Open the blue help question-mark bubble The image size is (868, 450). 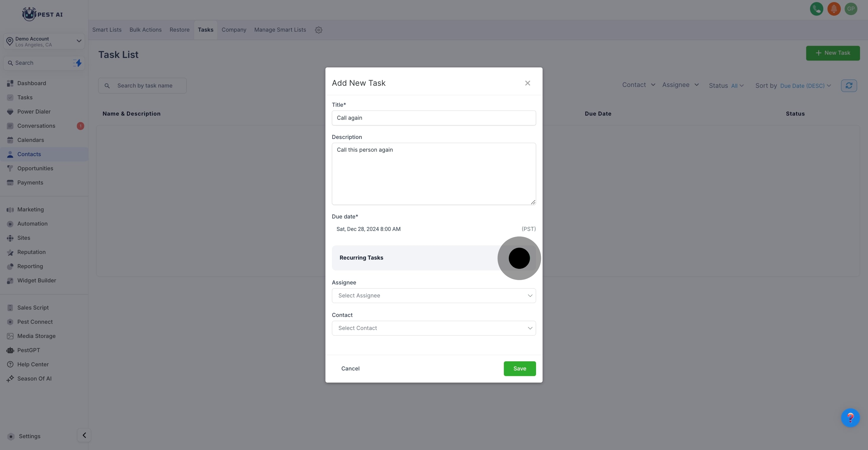850,418
